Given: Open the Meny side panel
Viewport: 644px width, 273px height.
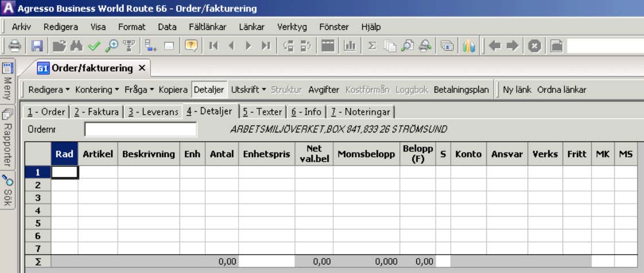Looking at the screenshot, I should pos(8,80).
